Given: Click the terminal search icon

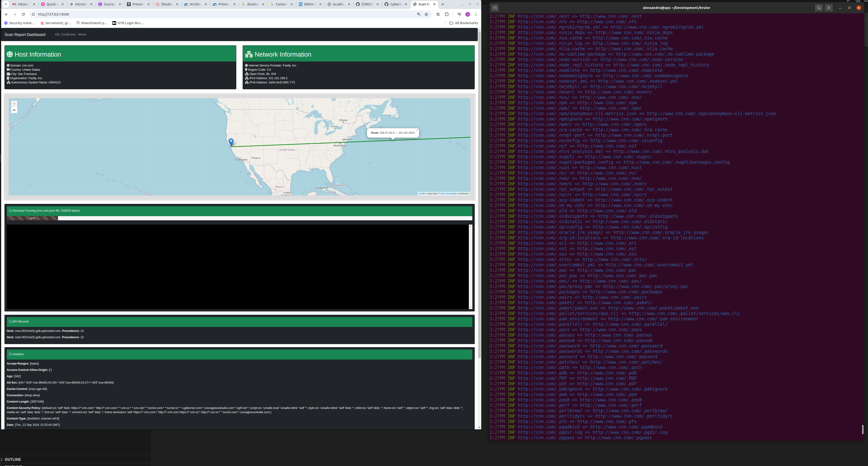Looking at the screenshot, I should click(x=819, y=8).
